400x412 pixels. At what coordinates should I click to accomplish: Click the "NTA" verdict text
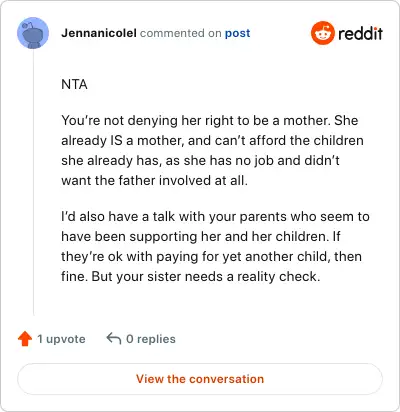point(74,84)
